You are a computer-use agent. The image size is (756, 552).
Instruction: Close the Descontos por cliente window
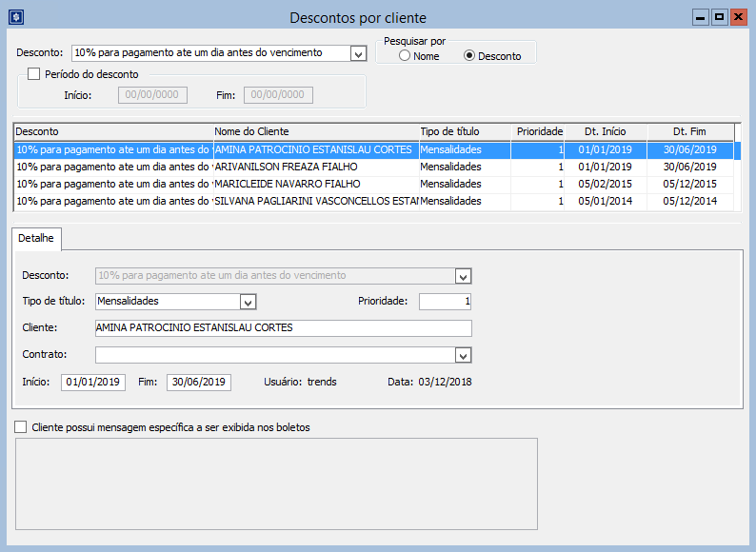tap(737, 17)
